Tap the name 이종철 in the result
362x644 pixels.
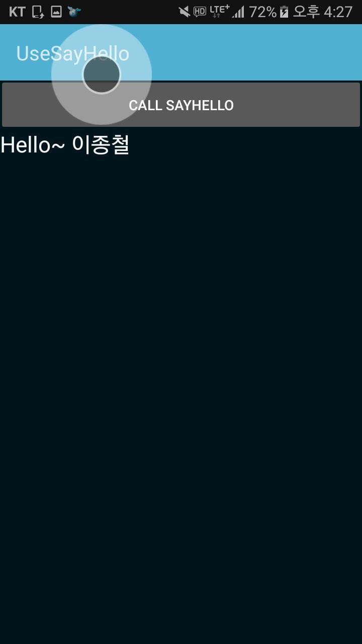[101, 145]
